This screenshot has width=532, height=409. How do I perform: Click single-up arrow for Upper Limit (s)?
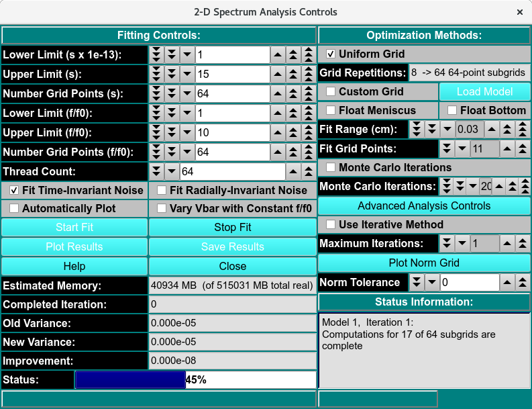[x=278, y=75]
